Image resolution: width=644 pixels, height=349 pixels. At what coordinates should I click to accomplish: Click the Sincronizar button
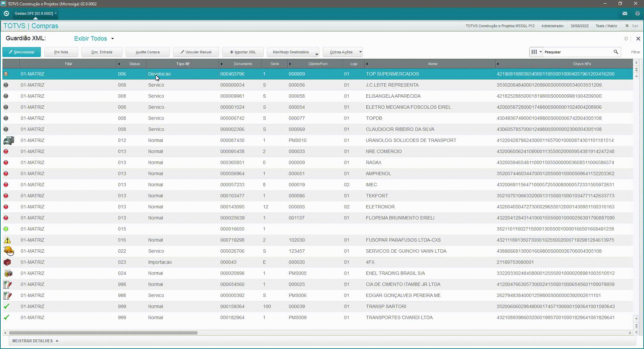click(21, 52)
